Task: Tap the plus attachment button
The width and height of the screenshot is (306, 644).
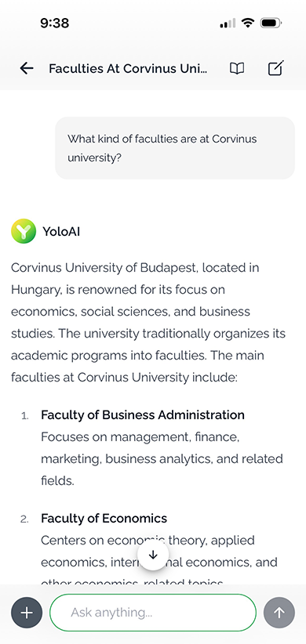Action: pos(27,613)
